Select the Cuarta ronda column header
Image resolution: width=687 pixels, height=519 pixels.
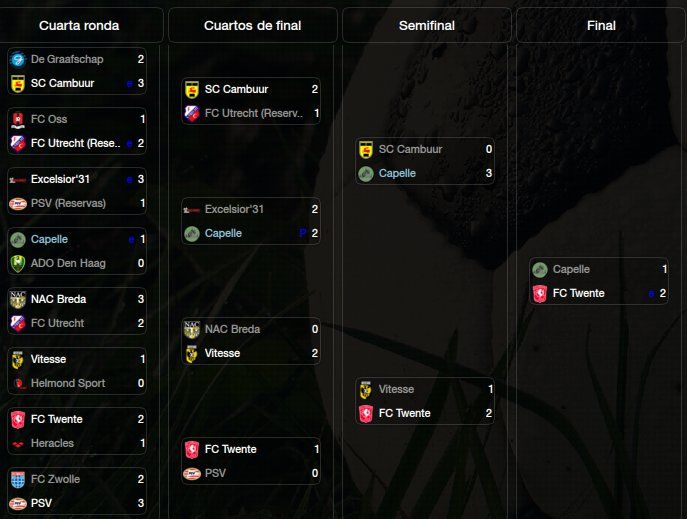pyautogui.click(x=79, y=25)
